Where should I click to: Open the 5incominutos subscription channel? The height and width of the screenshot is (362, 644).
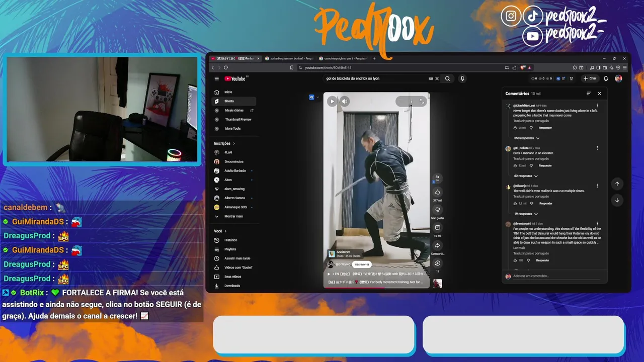[x=234, y=161]
